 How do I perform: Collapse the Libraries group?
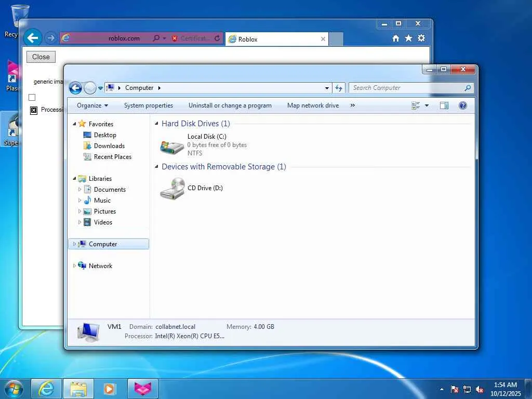[74, 179]
